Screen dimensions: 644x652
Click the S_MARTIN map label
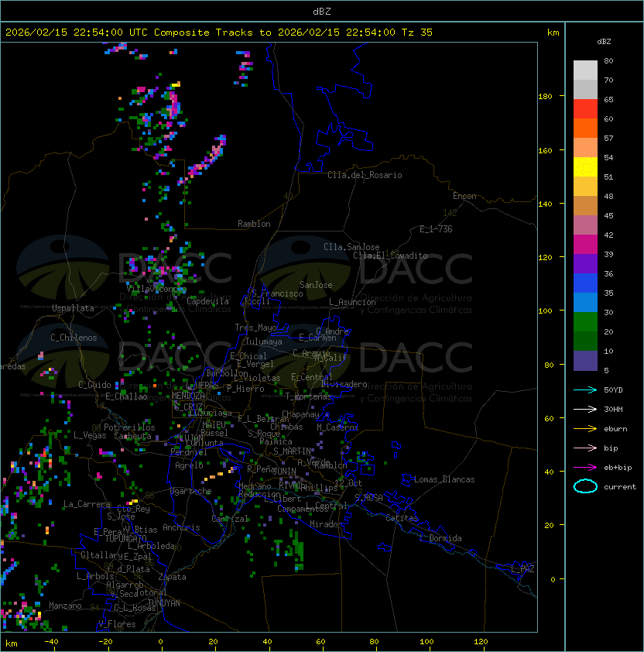pos(292,451)
